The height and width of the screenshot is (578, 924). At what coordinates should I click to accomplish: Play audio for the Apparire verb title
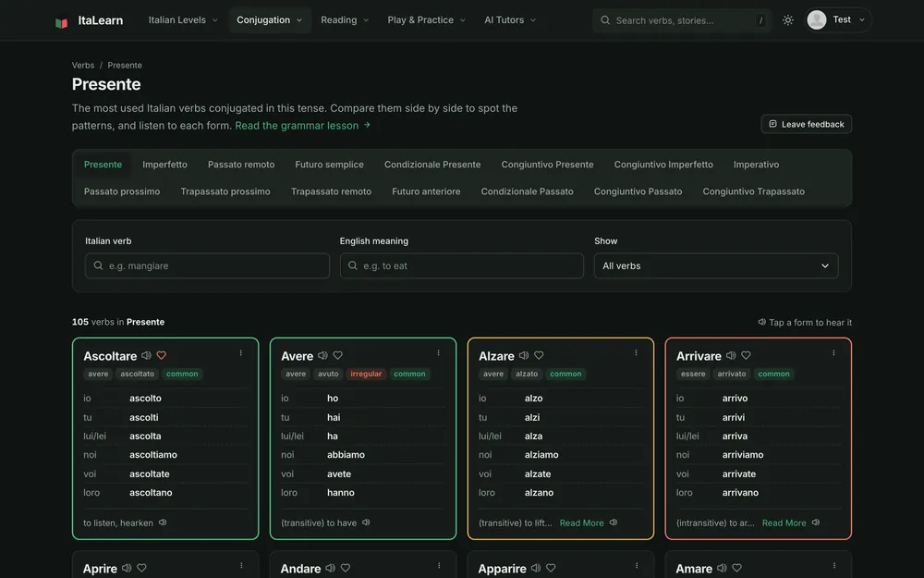(x=536, y=568)
